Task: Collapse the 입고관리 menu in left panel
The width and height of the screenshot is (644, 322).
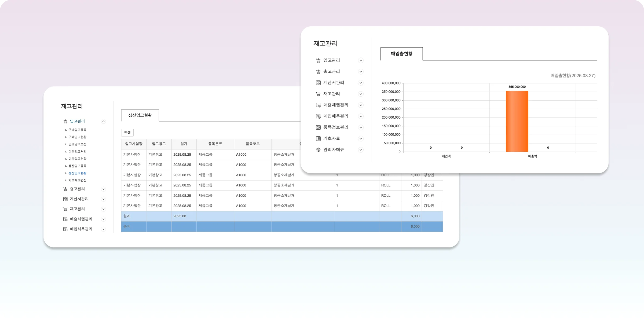Action: click(103, 121)
